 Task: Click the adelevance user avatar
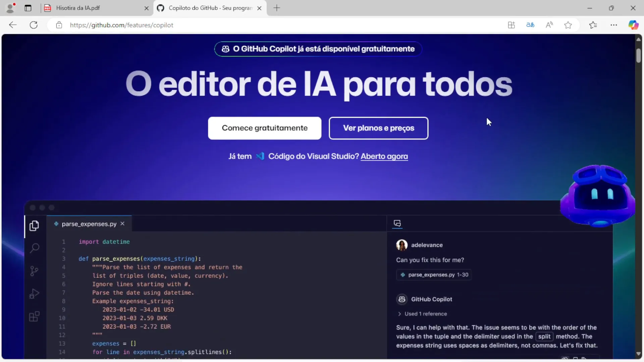point(402,245)
